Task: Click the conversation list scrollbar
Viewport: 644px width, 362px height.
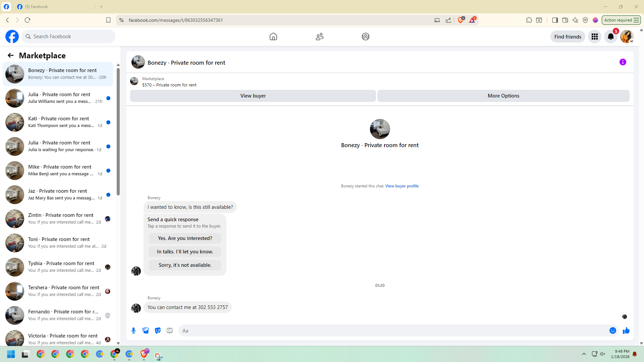Action: (x=118, y=131)
